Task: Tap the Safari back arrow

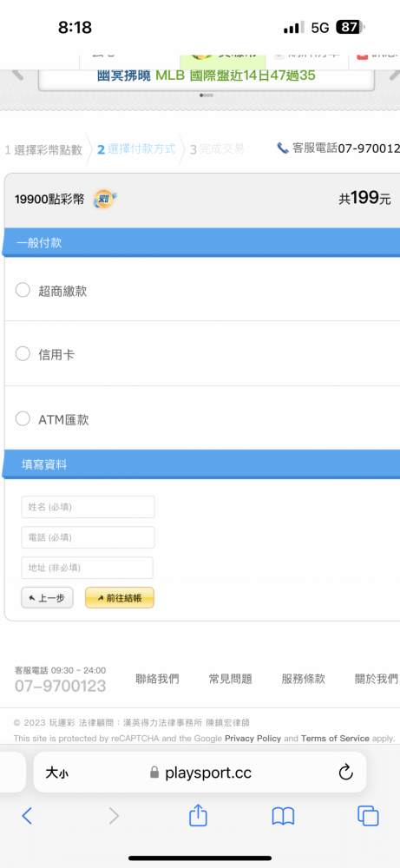Action: (27, 815)
